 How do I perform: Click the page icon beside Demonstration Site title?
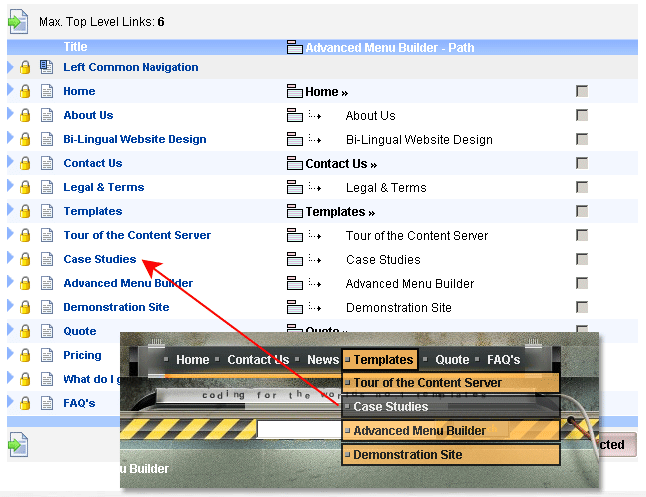47,307
